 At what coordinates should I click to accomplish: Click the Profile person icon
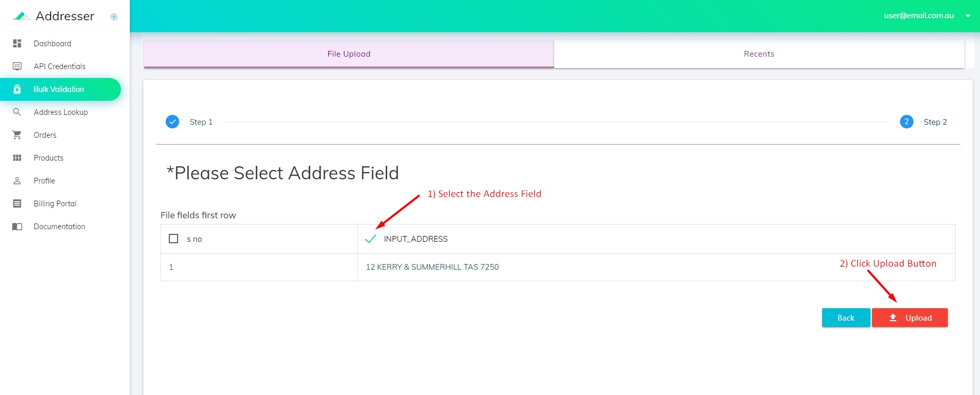(x=17, y=181)
